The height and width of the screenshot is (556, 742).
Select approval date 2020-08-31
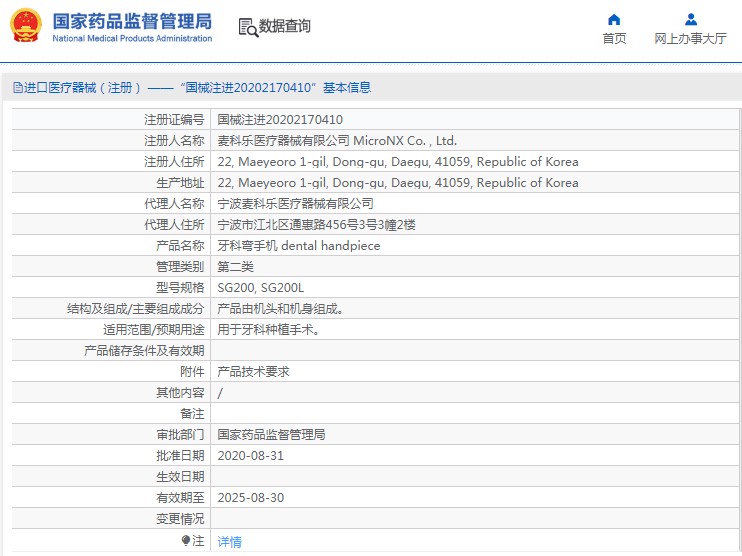click(251, 456)
